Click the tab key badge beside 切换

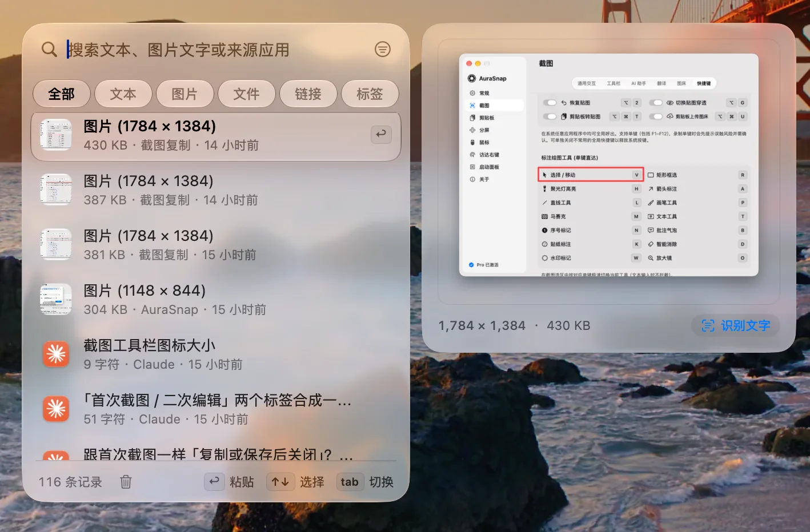(350, 482)
